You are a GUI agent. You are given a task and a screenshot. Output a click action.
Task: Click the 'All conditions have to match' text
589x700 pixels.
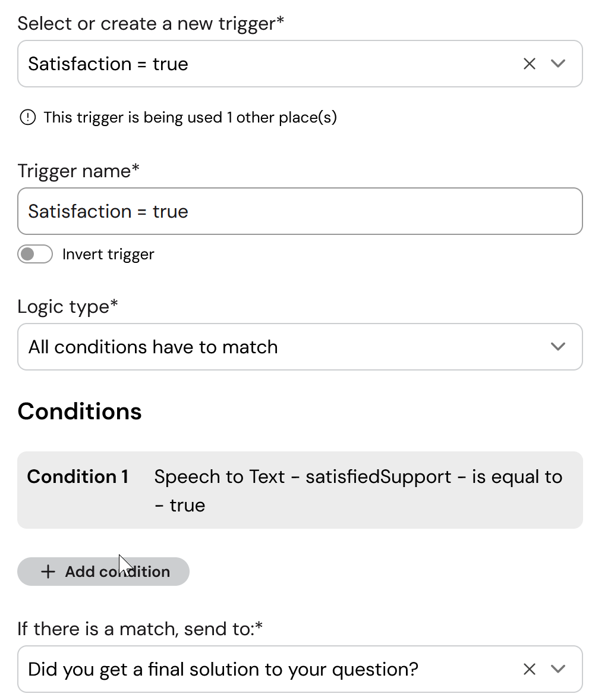153,347
